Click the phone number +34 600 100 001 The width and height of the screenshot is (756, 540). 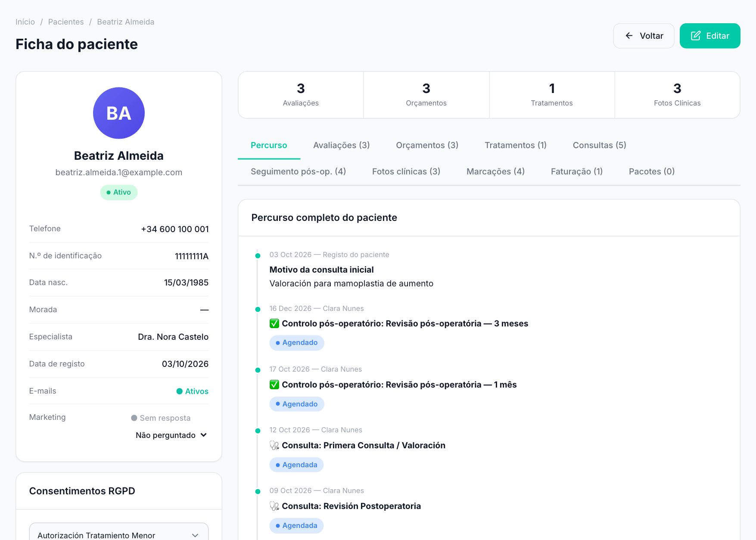point(175,229)
